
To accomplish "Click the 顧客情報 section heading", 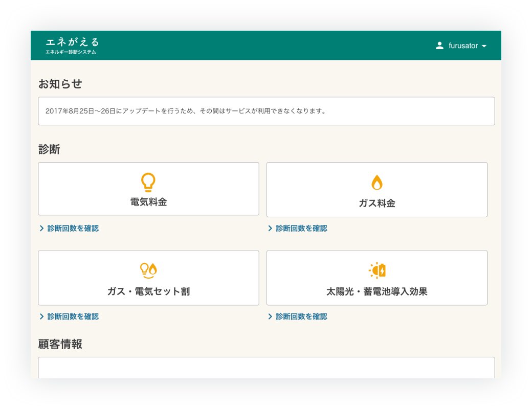I will [60, 344].
